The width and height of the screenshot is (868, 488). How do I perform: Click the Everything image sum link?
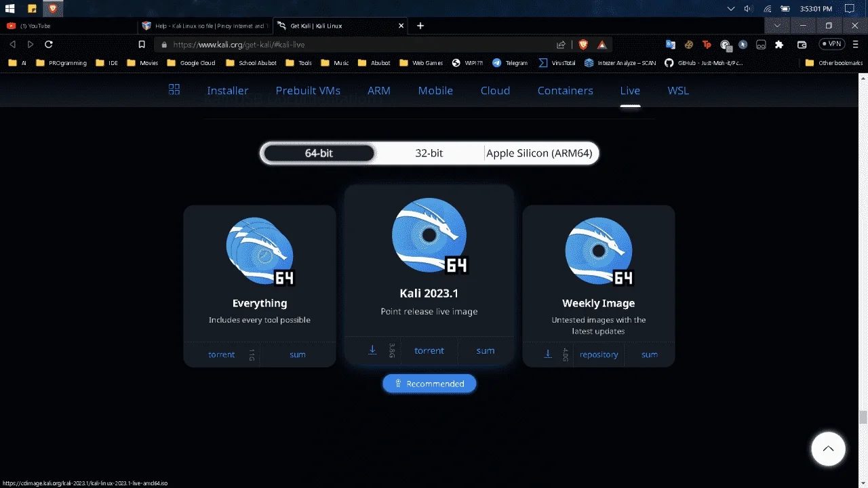click(x=298, y=354)
